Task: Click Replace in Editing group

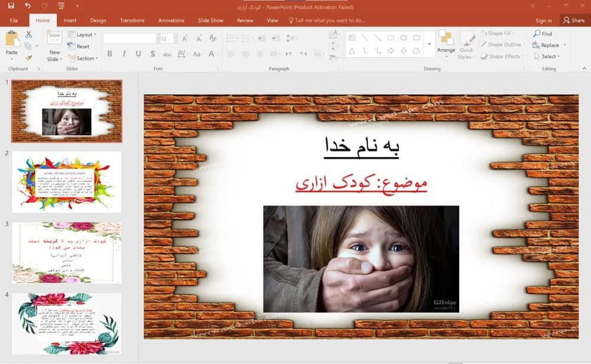Action: click(x=545, y=45)
